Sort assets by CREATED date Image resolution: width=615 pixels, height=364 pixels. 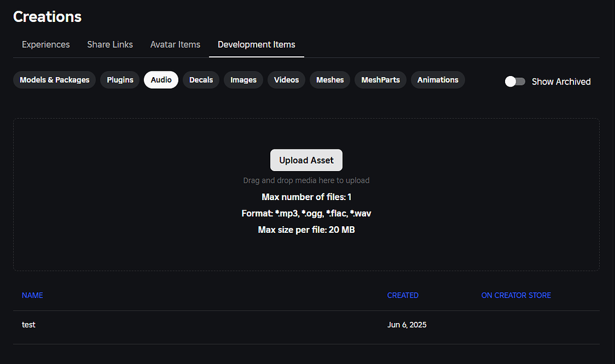coord(403,295)
